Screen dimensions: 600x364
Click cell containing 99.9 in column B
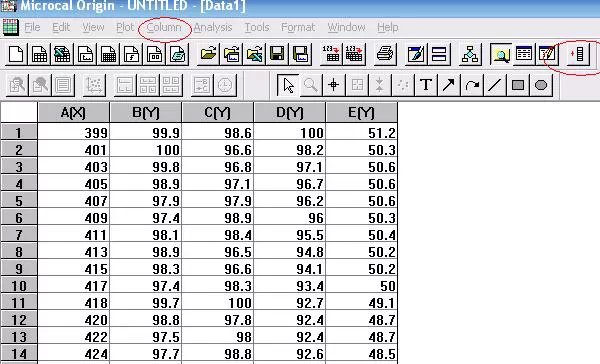(x=146, y=132)
